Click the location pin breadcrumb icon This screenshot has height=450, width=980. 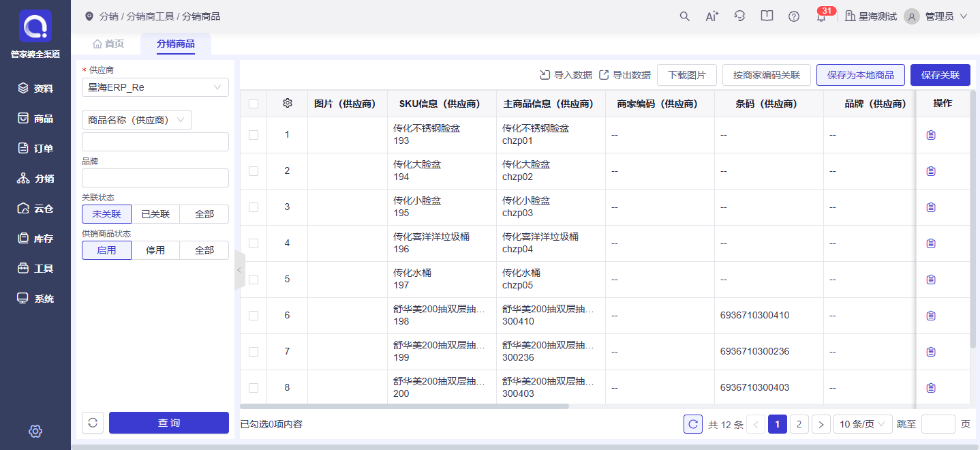click(89, 16)
